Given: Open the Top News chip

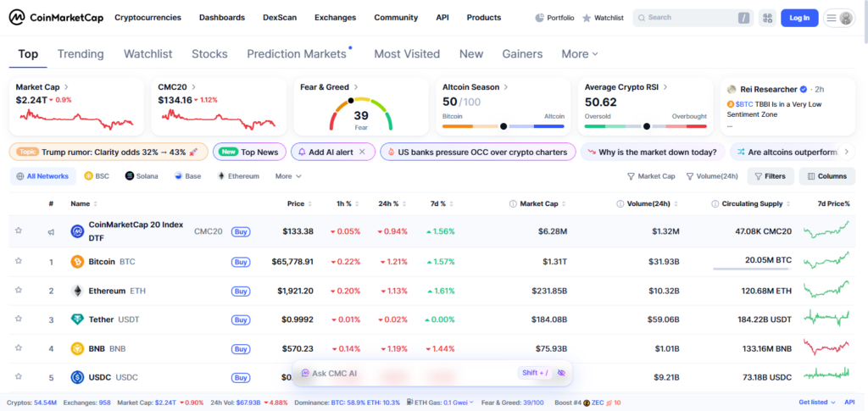Looking at the screenshot, I should coord(249,152).
